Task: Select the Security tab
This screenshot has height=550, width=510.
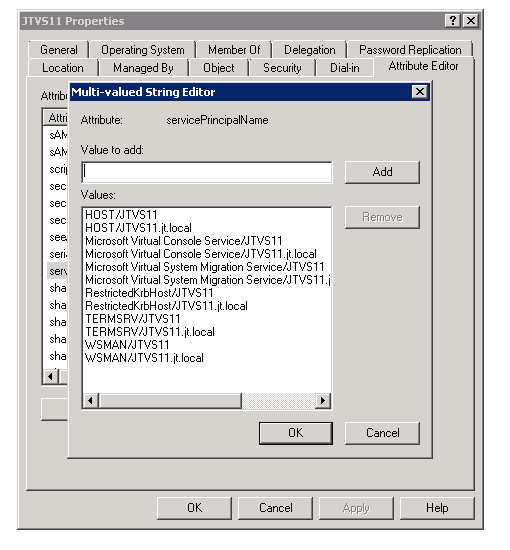Action: pos(282,68)
